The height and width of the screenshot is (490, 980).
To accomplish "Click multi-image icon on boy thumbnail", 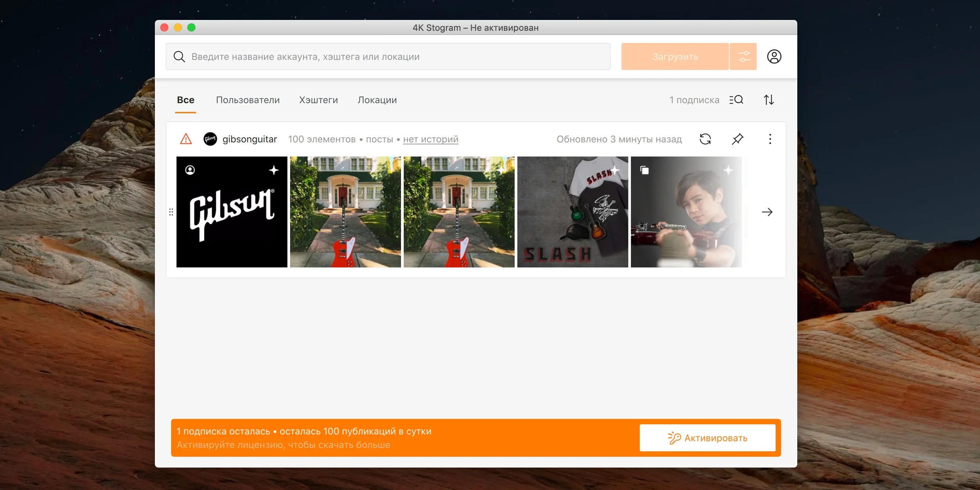I will coord(644,170).
